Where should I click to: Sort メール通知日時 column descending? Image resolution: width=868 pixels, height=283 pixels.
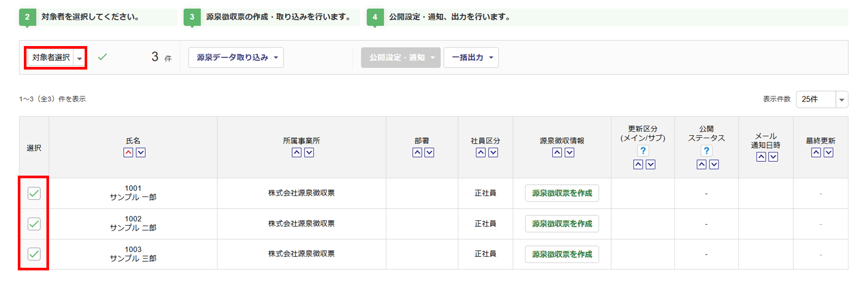coord(773,157)
